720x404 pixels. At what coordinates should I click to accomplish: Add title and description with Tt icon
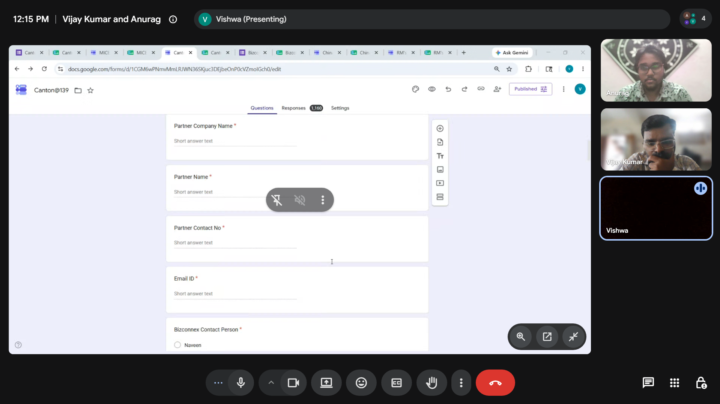(x=440, y=156)
